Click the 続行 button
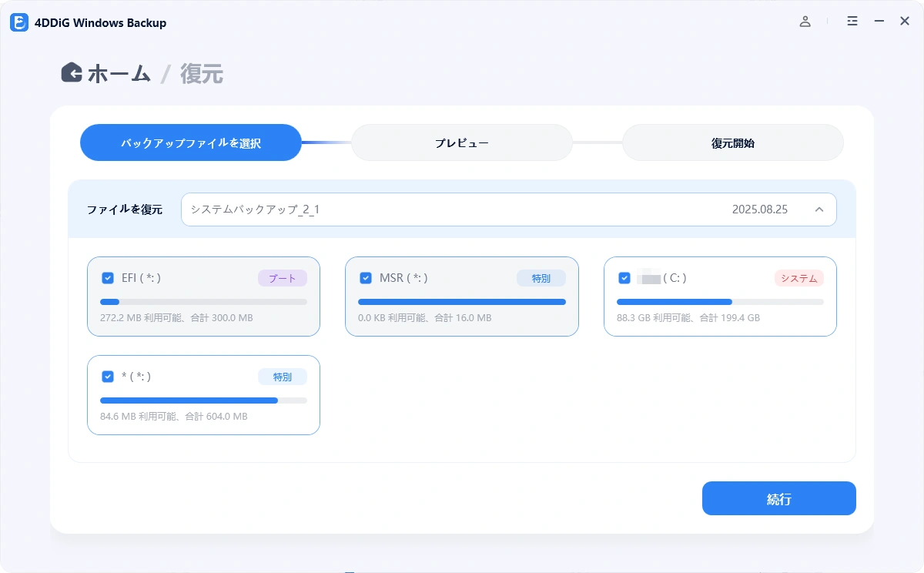This screenshot has height=573, width=924. [x=778, y=498]
